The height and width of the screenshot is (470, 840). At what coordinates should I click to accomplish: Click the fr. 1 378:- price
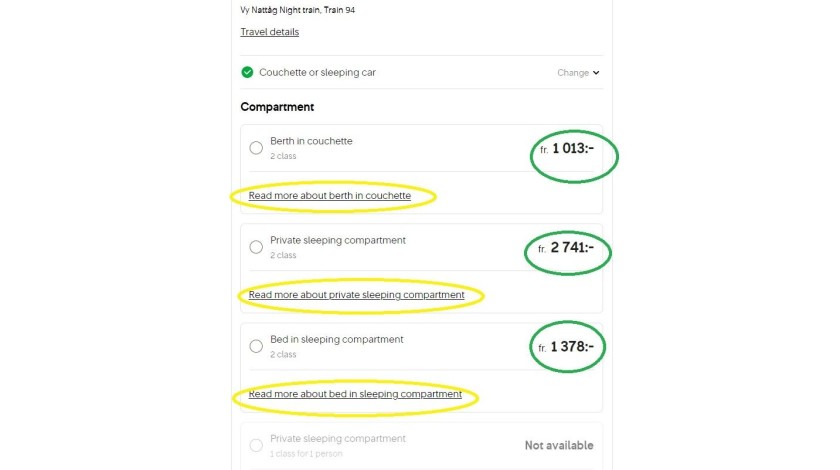566,347
